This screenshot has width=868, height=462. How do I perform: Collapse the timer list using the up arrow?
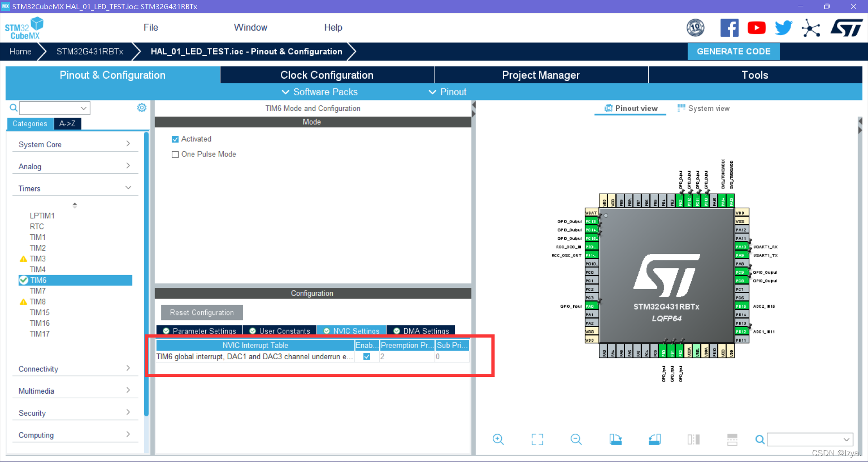75,205
